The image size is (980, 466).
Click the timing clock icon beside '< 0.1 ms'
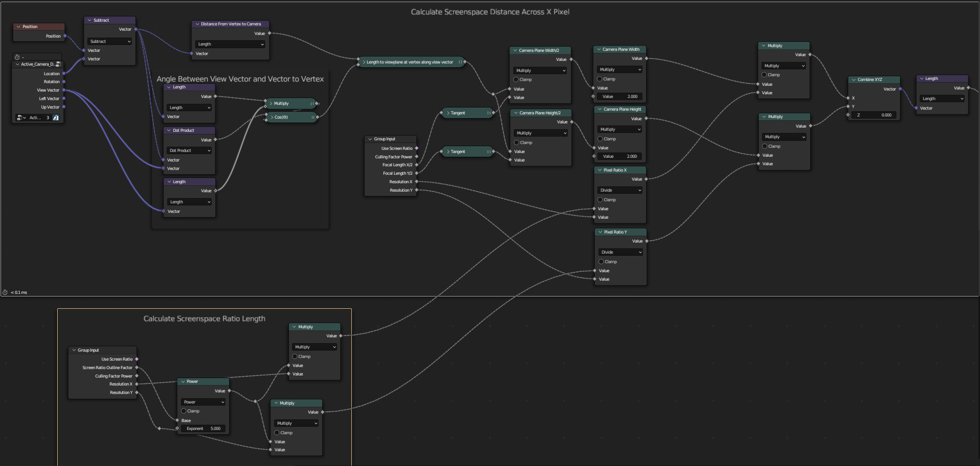pos(5,292)
